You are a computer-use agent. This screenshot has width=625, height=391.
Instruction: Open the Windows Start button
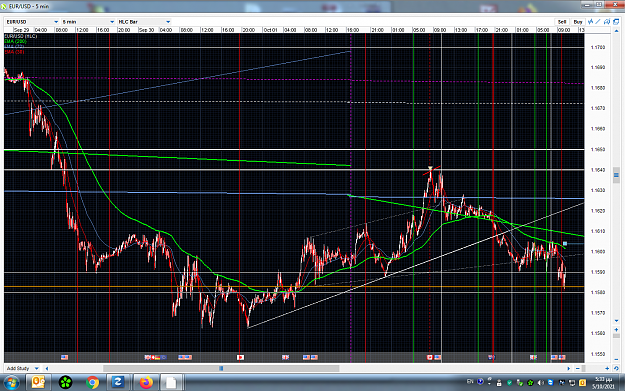(x=11, y=383)
